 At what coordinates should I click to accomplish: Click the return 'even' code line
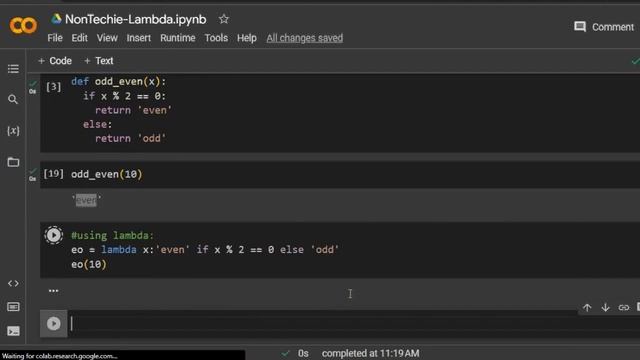[133, 110]
